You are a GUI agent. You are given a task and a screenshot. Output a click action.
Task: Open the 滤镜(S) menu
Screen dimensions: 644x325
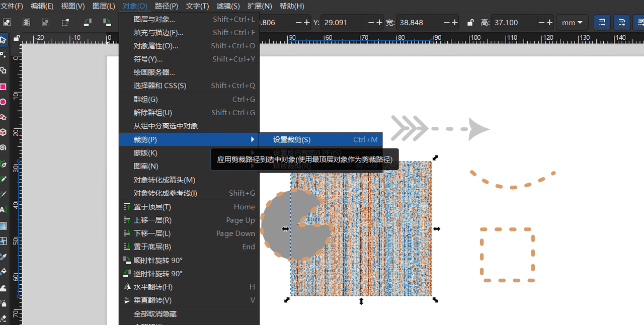228,6
